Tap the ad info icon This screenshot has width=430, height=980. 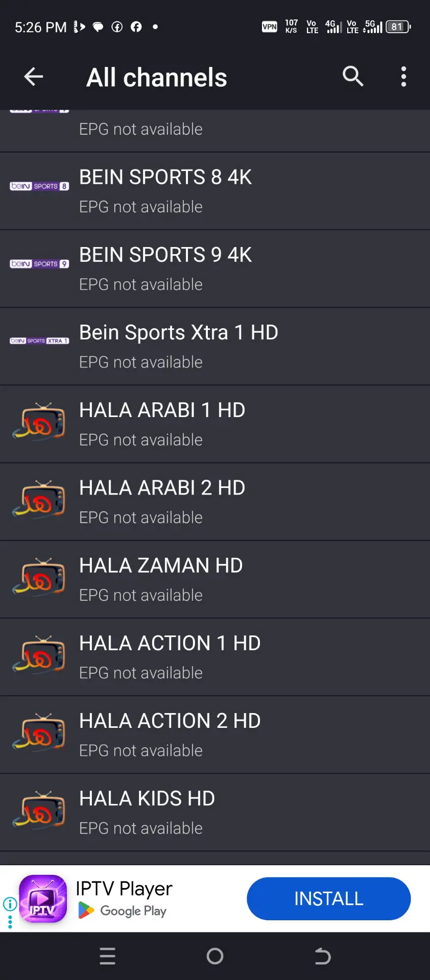tap(10, 904)
